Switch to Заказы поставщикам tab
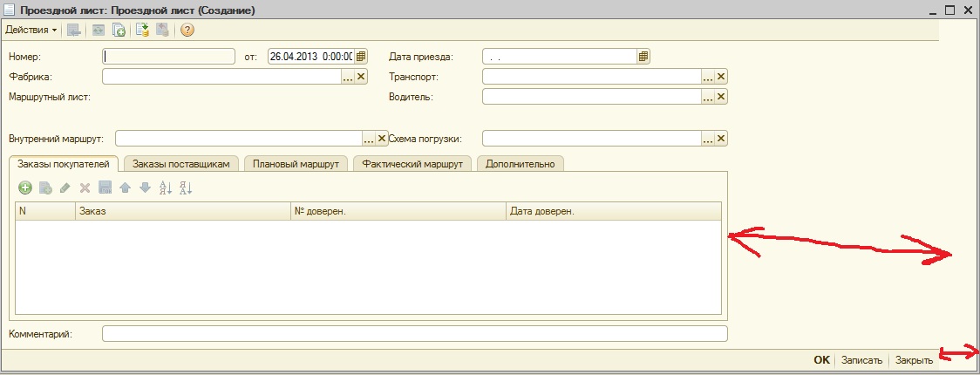Screen dimensions: 980x375 click(180, 163)
